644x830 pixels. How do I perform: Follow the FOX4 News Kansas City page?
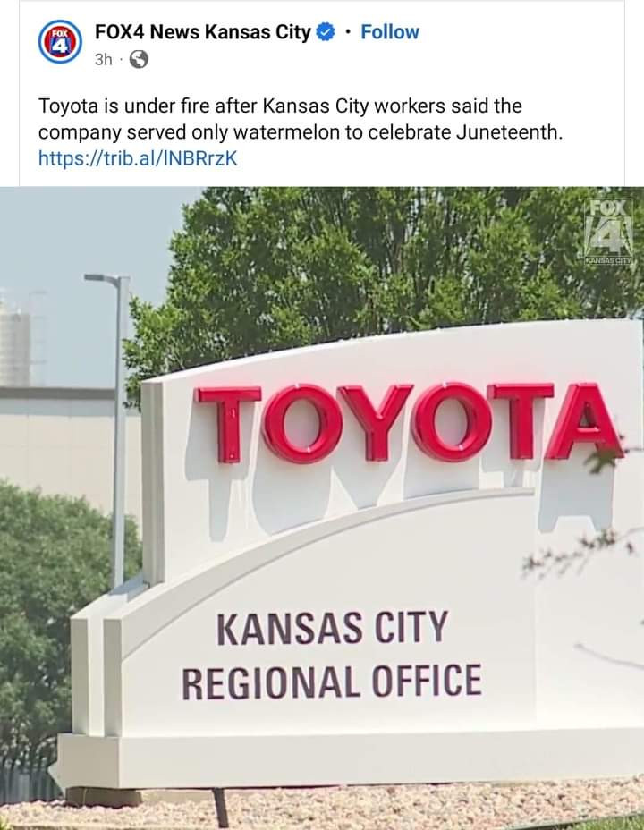390,32
